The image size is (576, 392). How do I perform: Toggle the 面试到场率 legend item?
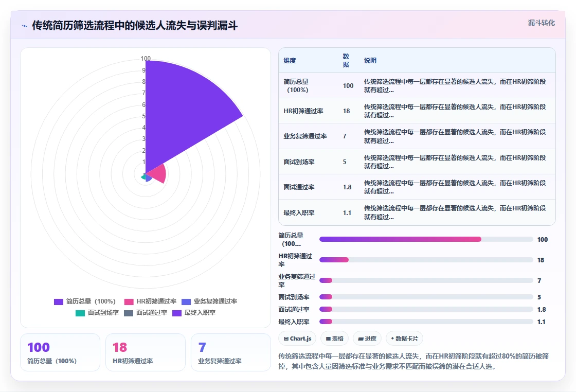97,313
